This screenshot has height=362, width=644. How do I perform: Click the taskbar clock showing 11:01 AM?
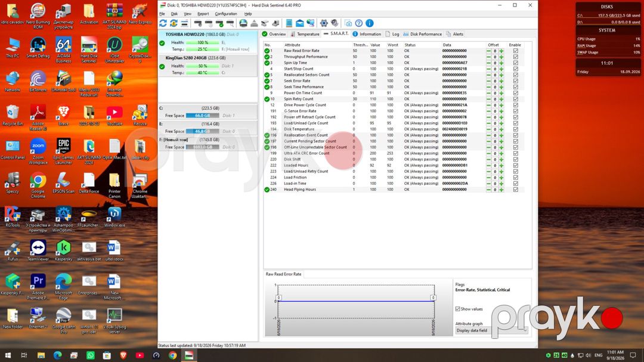point(615,355)
